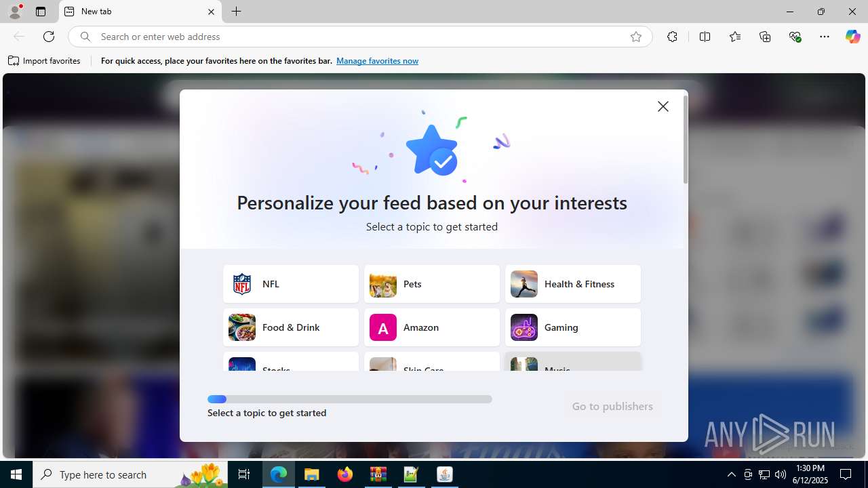Select the Health & Fitness topic
The height and width of the screenshot is (488, 868).
573,284
